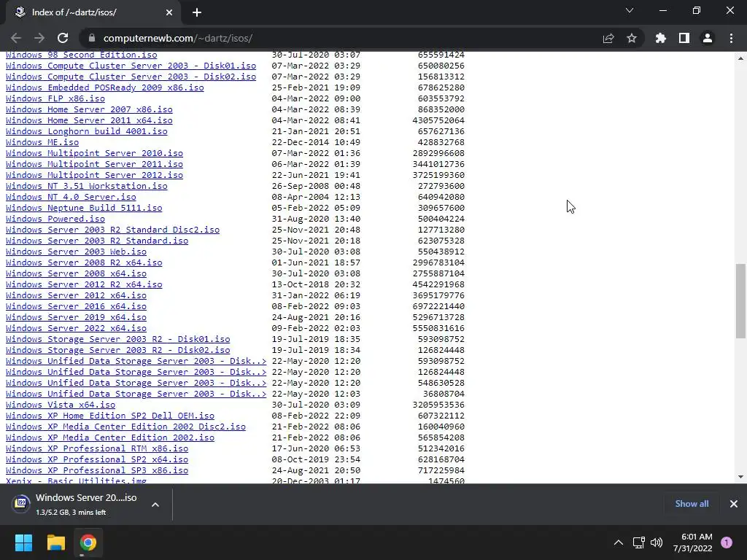Image resolution: width=747 pixels, height=560 pixels.
Task: Open the clock and date panel
Action: [693, 542]
